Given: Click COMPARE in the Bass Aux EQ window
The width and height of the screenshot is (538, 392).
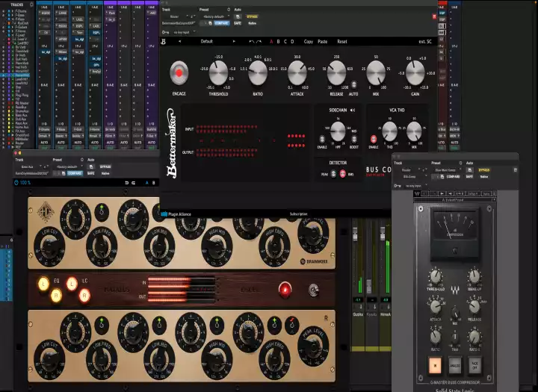Looking at the screenshot, I should (75, 173).
